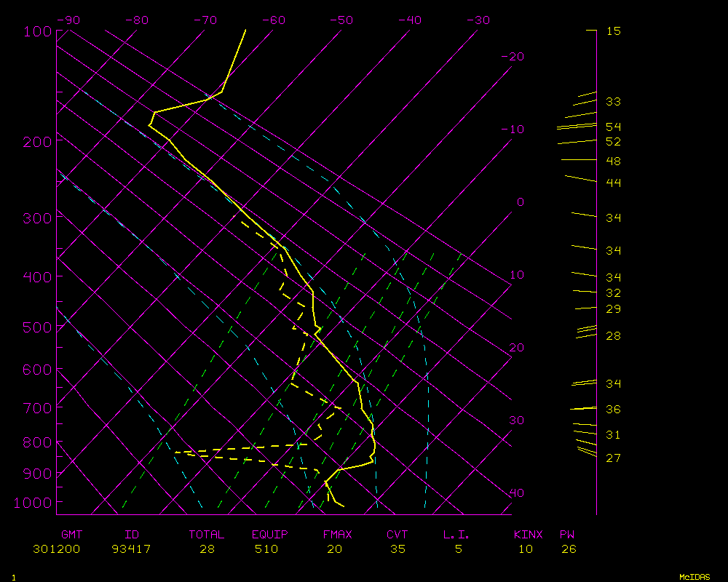
Task: Select the PW value 26
Action: click(x=569, y=549)
